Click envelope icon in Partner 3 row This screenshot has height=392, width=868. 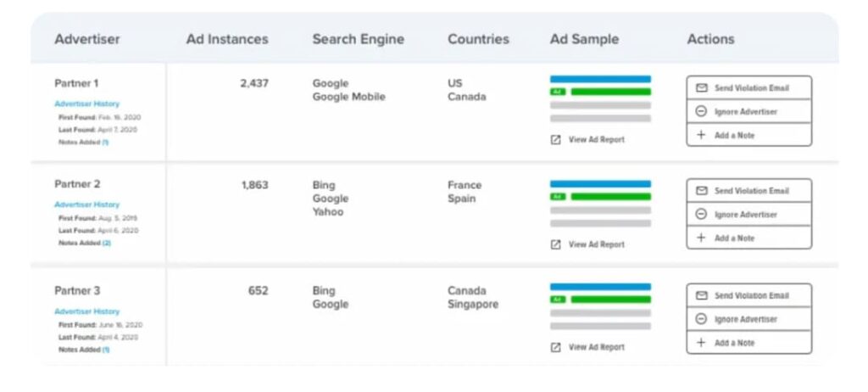[701, 295]
